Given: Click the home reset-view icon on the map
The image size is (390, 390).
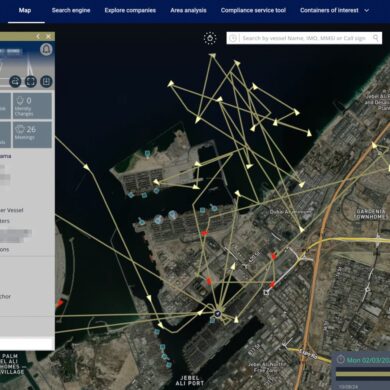Looking at the screenshot, I should (x=210, y=38).
